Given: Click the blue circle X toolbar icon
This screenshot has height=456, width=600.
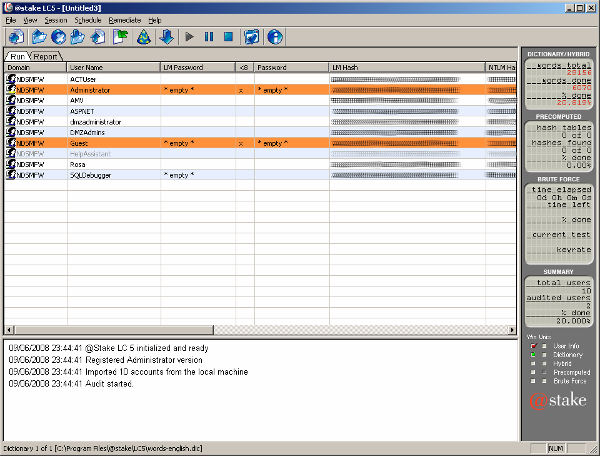Looking at the screenshot, I should click(59, 37).
